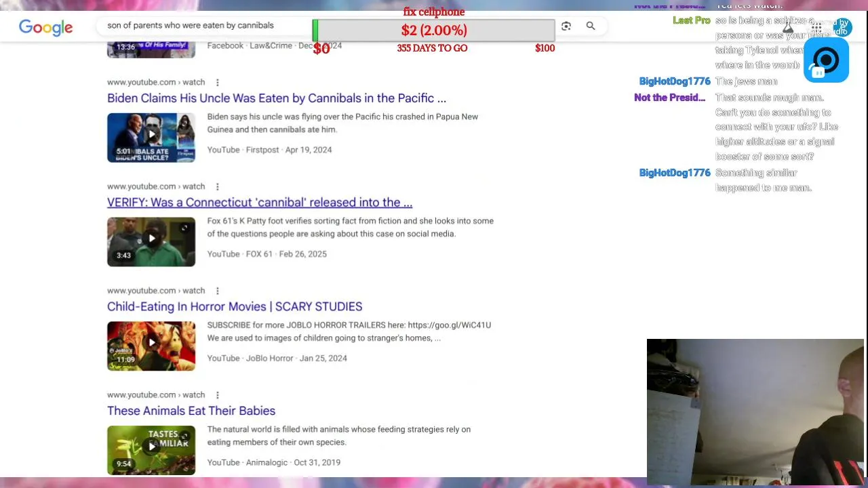Click 'BigHotDog1776' beside 'Something similar' message
Viewport: 868px width, 488px height.
(x=675, y=173)
